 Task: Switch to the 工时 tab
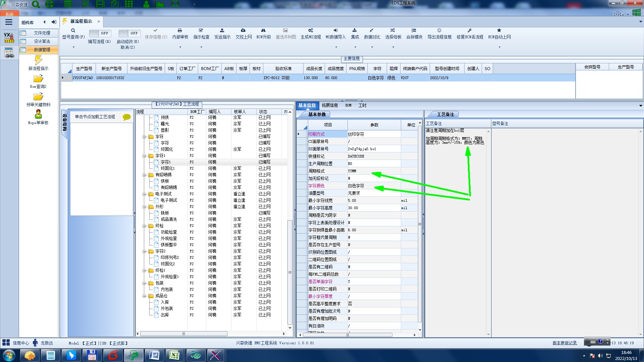[x=362, y=105]
